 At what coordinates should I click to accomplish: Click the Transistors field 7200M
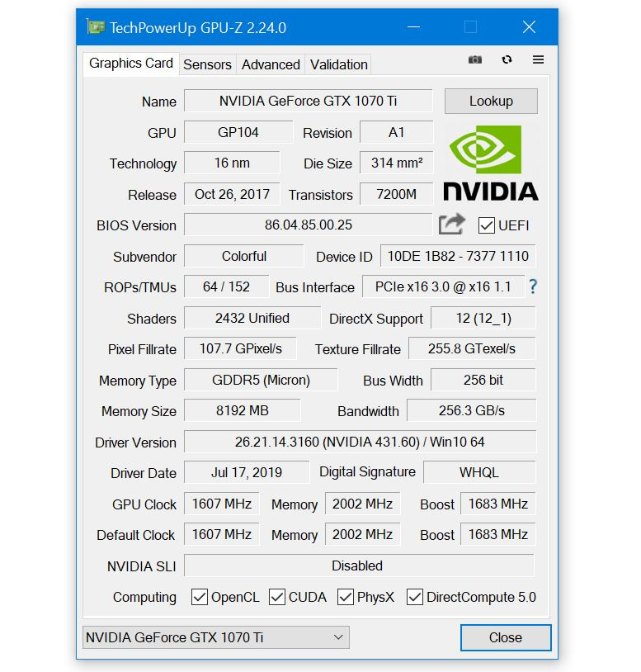(x=397, y=194)
